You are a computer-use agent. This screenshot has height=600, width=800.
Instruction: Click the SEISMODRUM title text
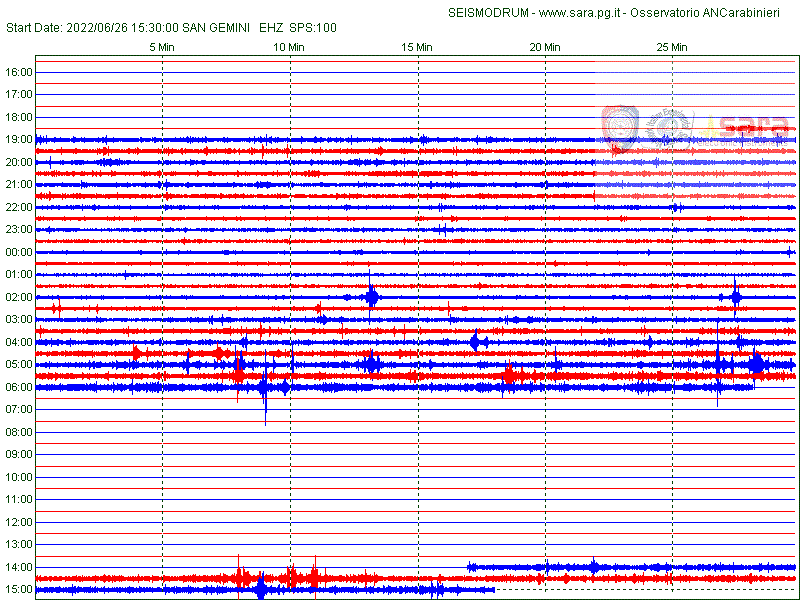[488, 13]
